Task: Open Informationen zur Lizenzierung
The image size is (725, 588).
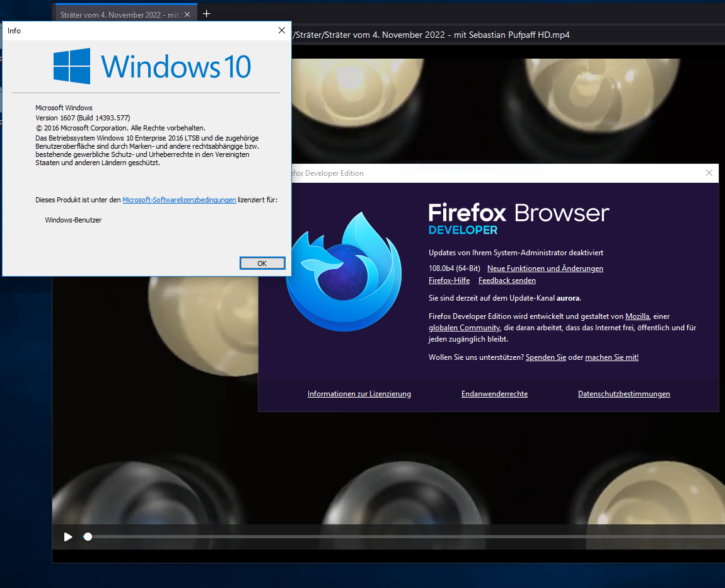Action: pos(359,394)
